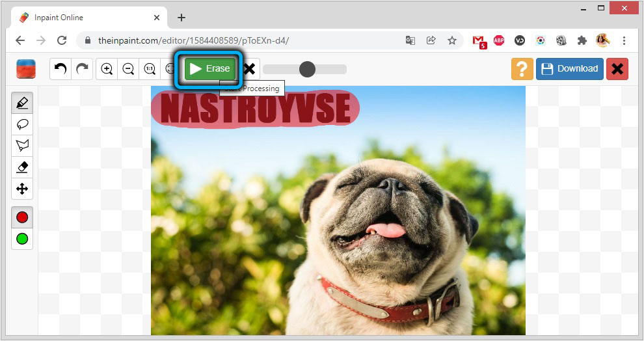Screen dimensions: 644x341
Task: Bookmark this page with star
Action: coord(452,40)
